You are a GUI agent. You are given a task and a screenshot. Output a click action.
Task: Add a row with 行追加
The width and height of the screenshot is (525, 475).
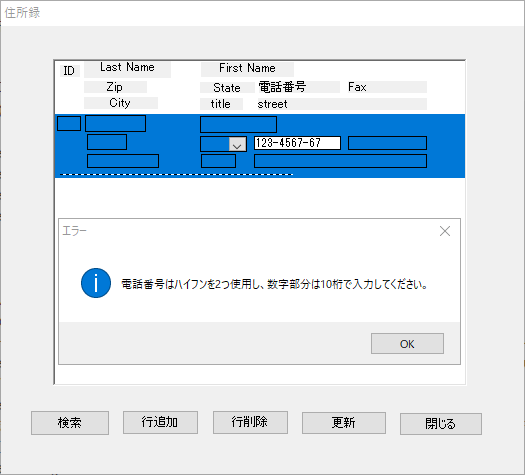[160, 422]
